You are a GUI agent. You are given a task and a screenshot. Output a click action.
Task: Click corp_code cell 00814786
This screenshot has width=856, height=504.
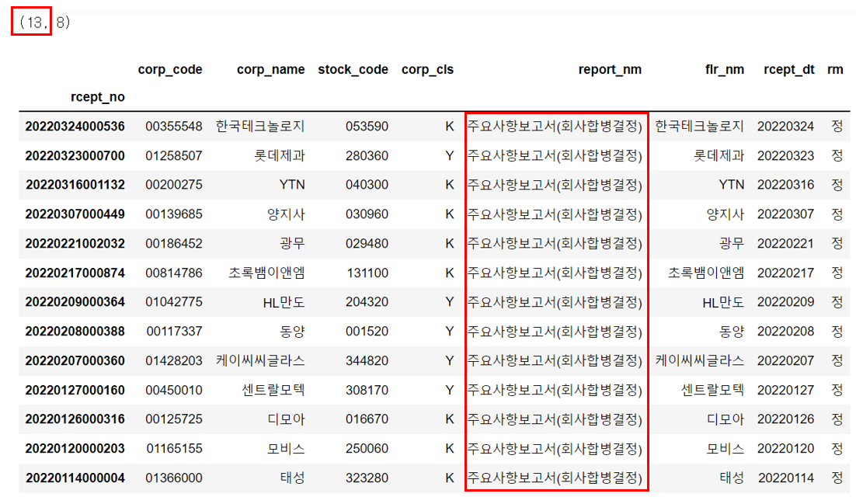(173, 273)
